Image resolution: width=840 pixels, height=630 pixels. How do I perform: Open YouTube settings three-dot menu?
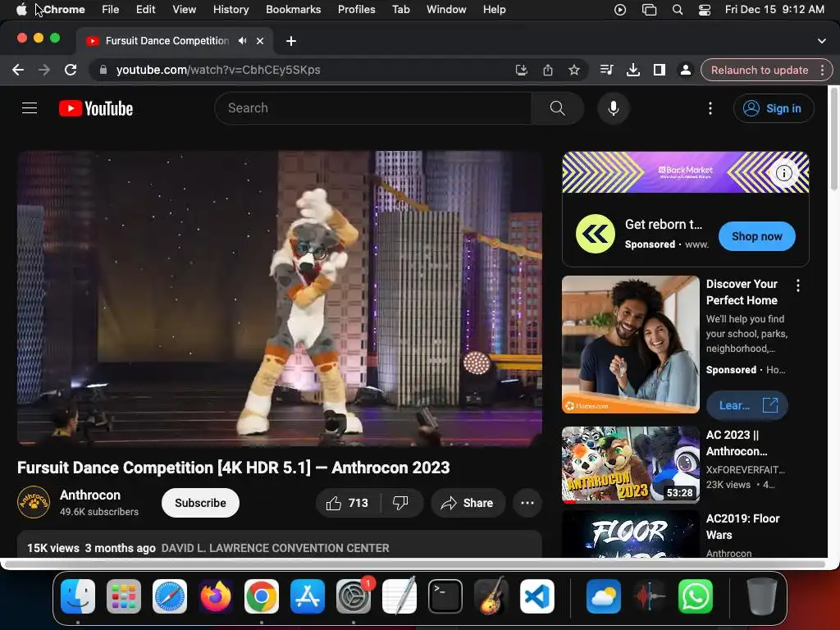coord(710,108)
